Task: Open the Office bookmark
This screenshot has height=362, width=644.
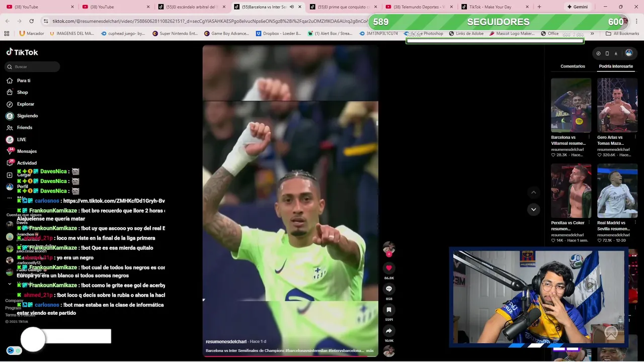Action: (x=549, y=34)
